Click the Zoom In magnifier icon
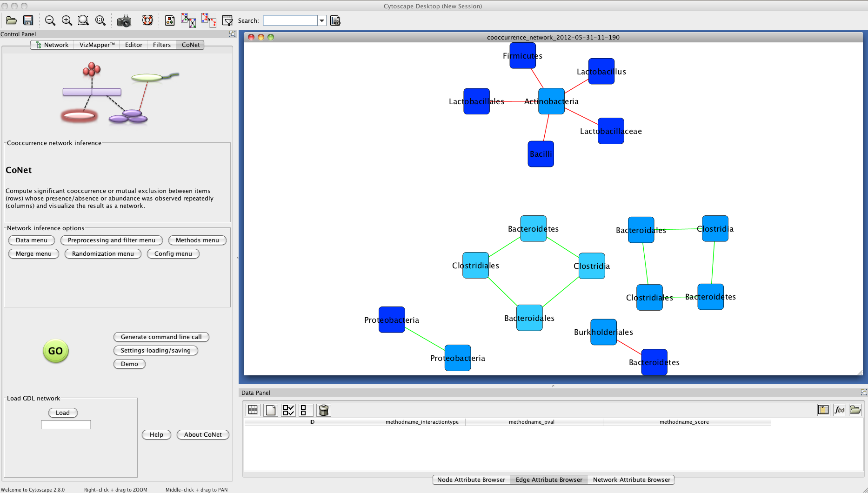The image size is (868, 493). [x=67, y=20]
